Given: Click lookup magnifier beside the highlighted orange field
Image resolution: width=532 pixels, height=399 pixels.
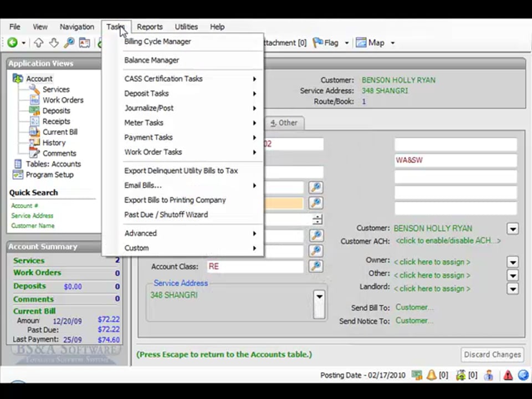Looking at the screenshot, I should (315, 203).
